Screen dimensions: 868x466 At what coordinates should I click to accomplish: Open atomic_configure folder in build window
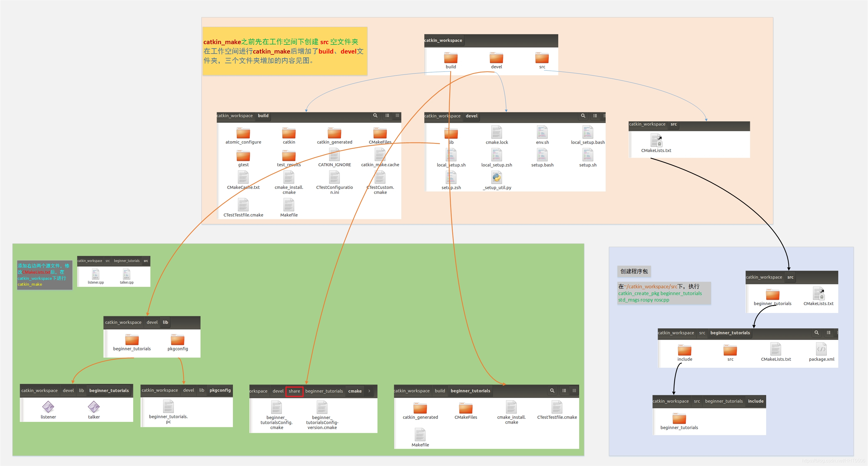pos(243,133)
